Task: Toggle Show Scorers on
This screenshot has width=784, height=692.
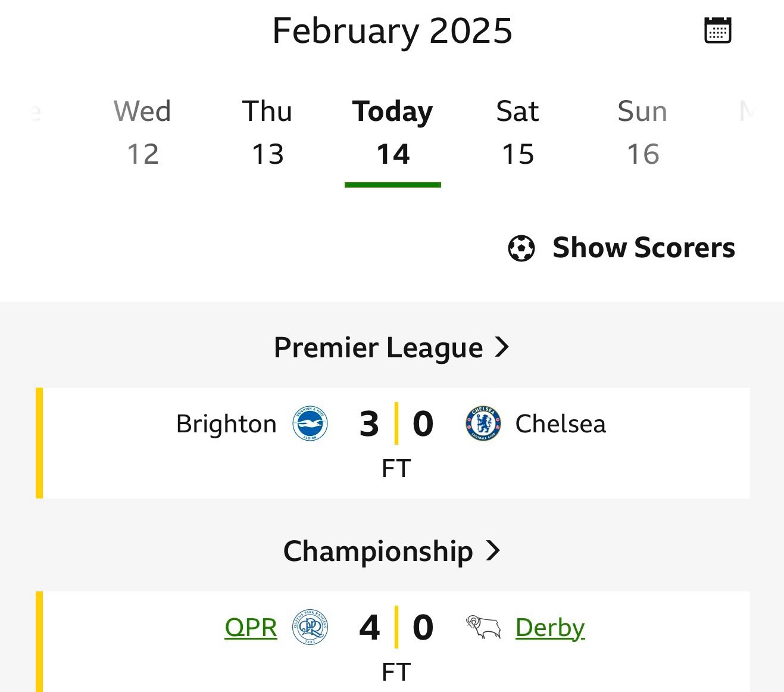Action: [x=621, y=248]
